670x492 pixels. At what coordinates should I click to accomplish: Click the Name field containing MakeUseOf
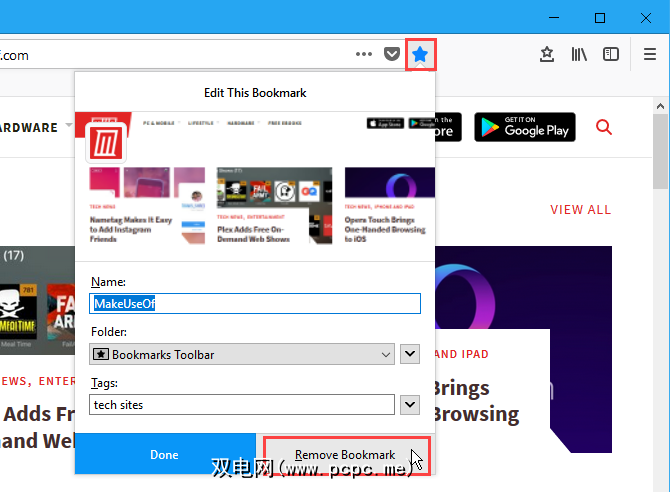(x=255, y=303)
